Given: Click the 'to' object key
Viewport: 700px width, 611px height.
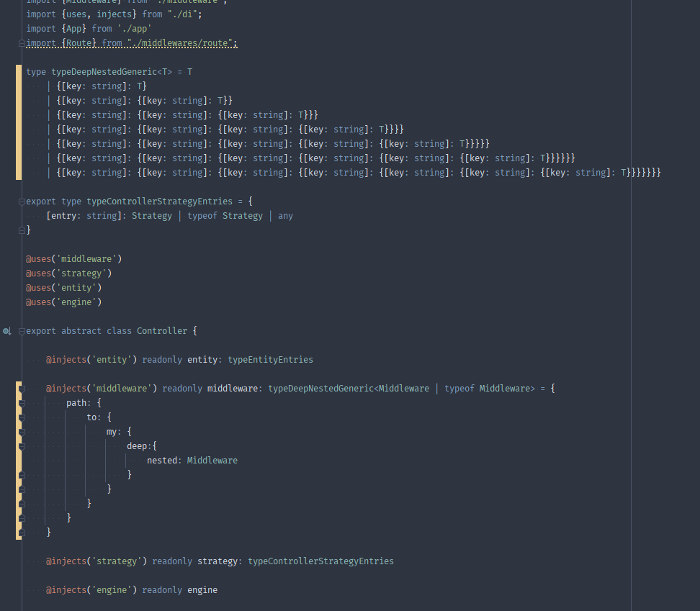Looking at the screenshot, I should coord(91,417).
